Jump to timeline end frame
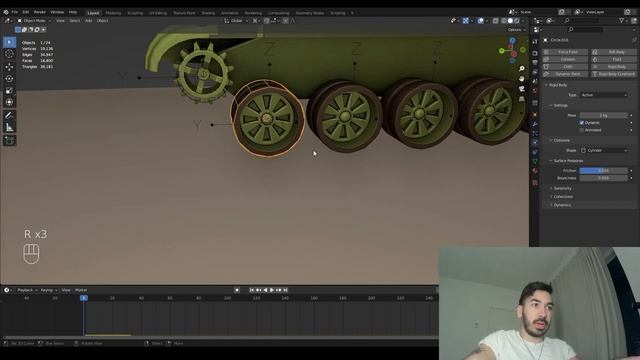 click(286, 290)
